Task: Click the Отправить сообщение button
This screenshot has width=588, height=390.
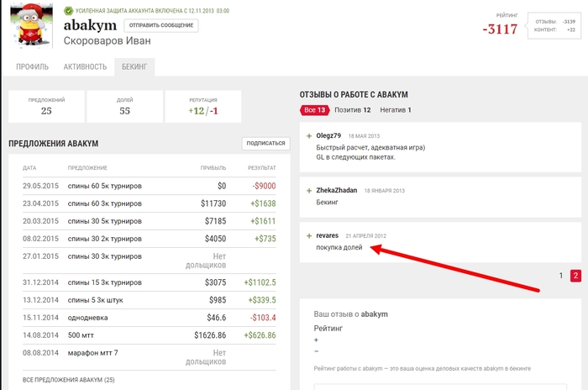Action: [161, 25]
